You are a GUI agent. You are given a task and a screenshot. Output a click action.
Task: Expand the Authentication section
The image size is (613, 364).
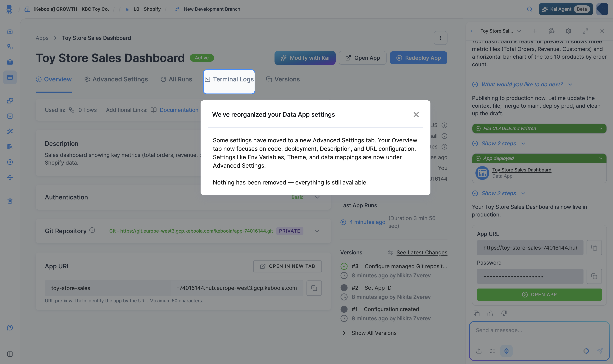click(317, 198)
